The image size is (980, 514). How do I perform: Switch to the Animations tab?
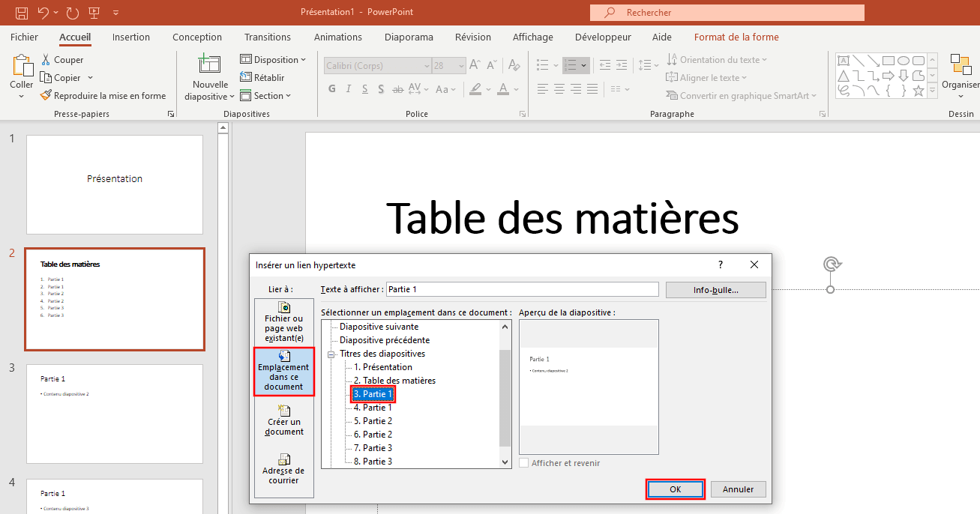point(338,37)
